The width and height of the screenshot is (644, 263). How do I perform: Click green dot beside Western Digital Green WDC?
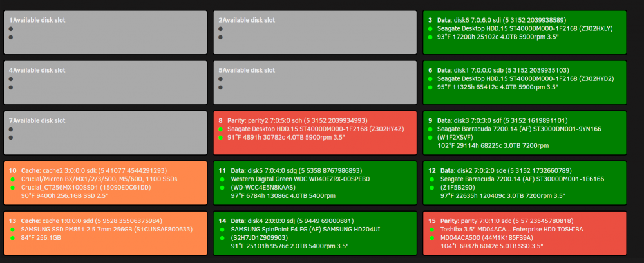pos(222,179)
